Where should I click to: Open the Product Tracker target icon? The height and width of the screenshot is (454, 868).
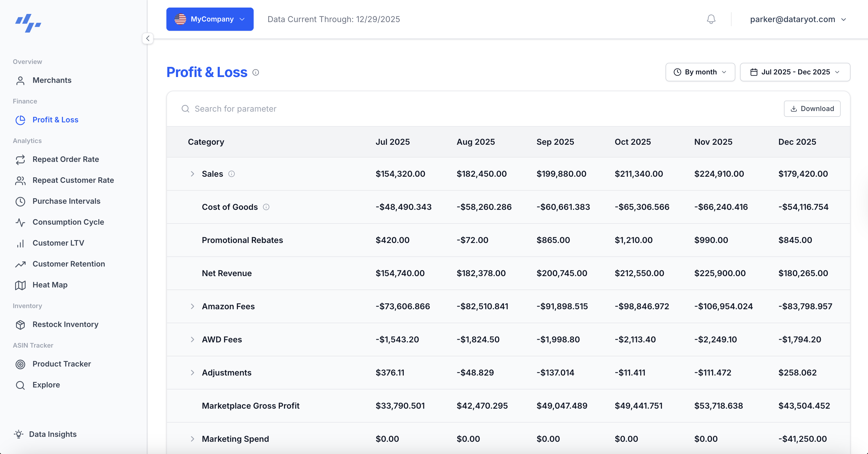[20, 364]
